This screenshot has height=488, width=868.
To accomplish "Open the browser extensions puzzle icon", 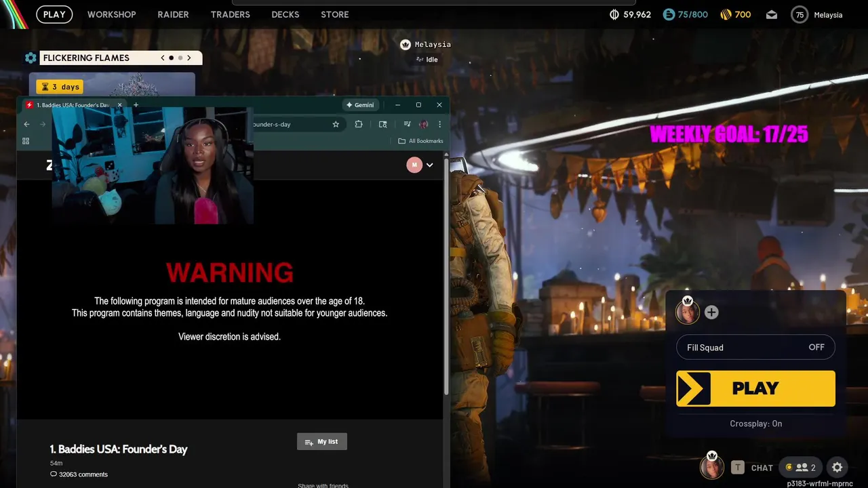I will coord(359,124).
